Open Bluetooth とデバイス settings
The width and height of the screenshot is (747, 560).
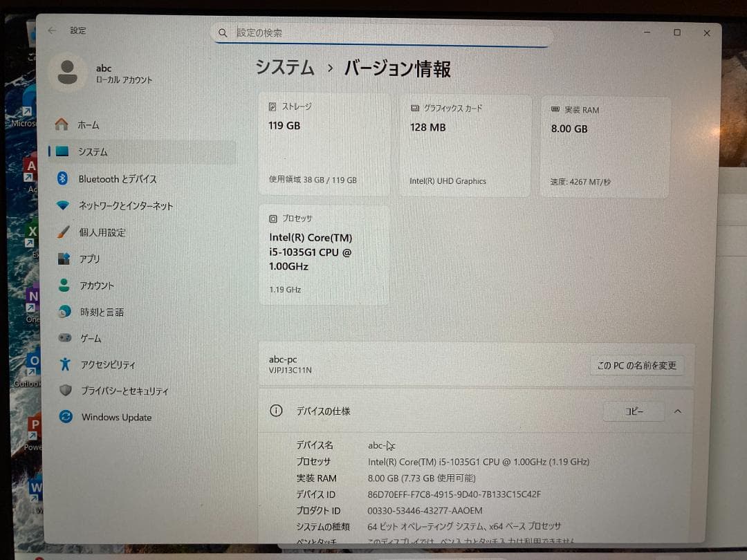coord(142,178)
